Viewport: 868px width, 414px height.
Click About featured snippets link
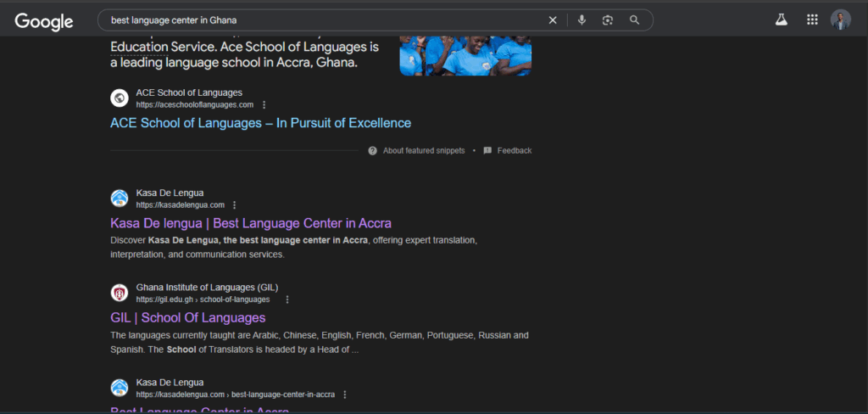[x=424, y=151]
